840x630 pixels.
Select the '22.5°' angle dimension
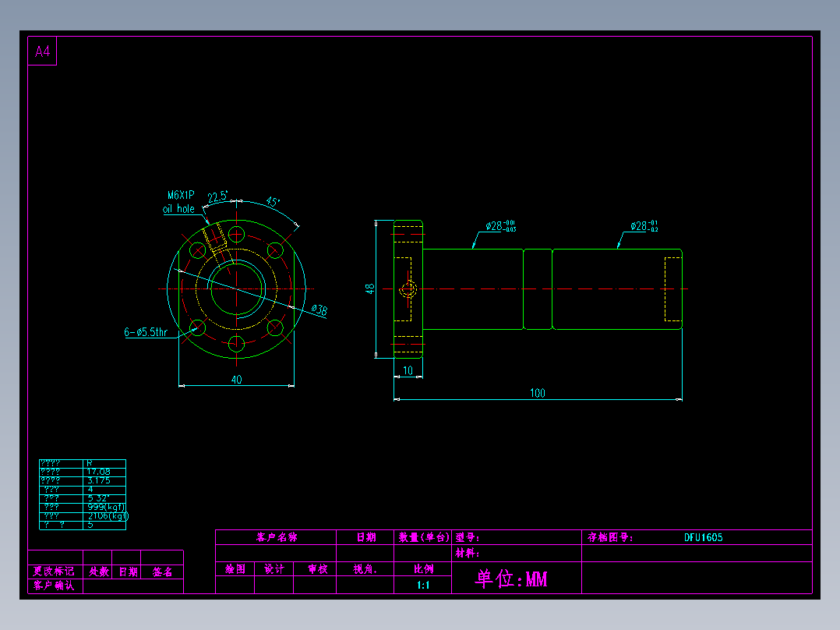217,196
